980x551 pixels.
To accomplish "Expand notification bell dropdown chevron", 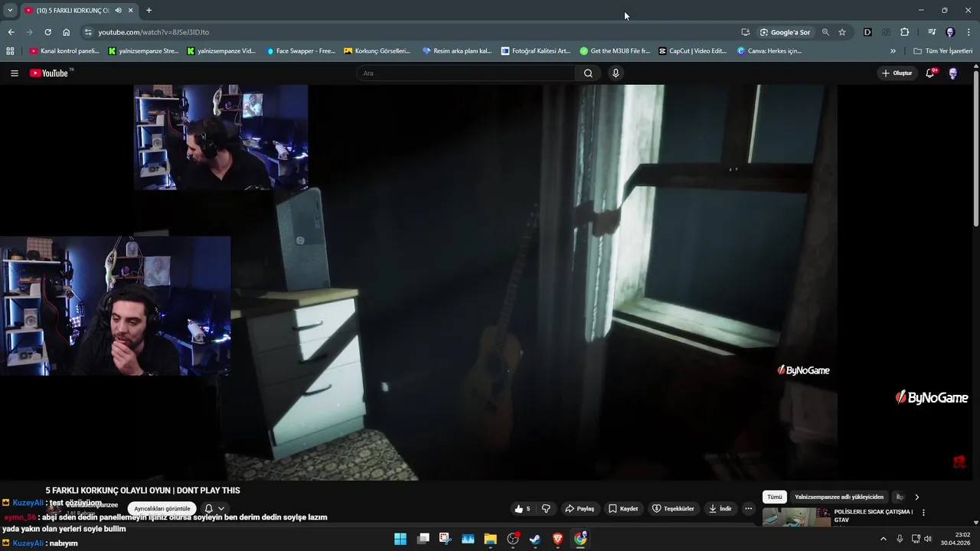I will pos(221,509).
